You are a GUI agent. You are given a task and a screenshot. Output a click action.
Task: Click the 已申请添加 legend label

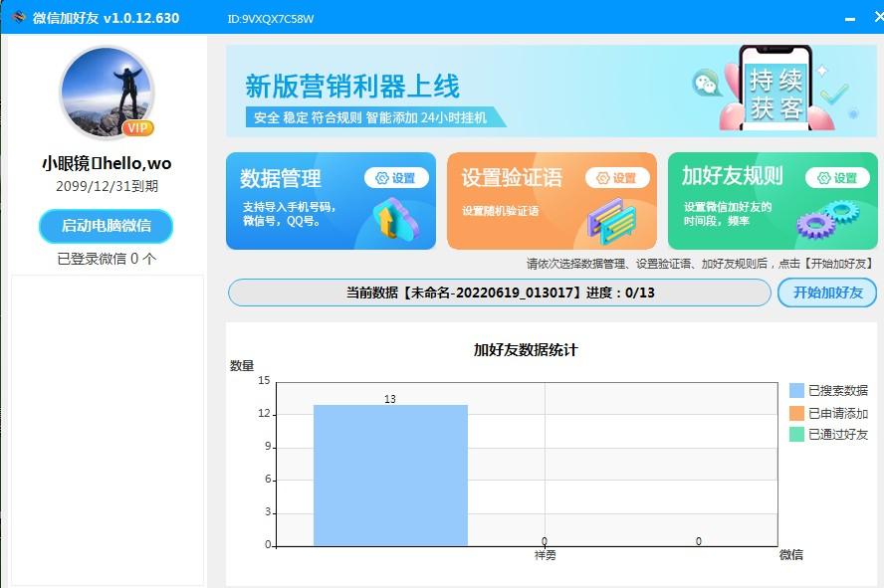[838, 414]
